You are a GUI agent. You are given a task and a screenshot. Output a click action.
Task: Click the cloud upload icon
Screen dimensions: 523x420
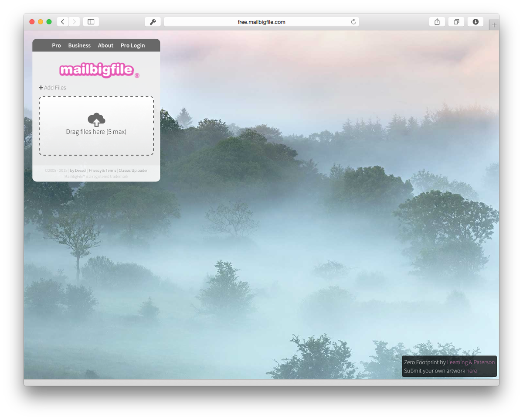(x=96, y=119)
